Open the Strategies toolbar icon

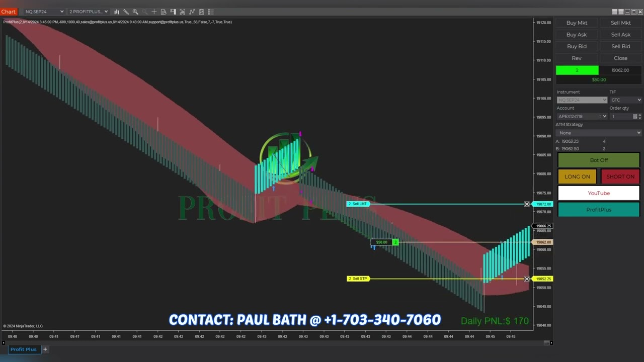pyautogui.click(x=201, y=12)
